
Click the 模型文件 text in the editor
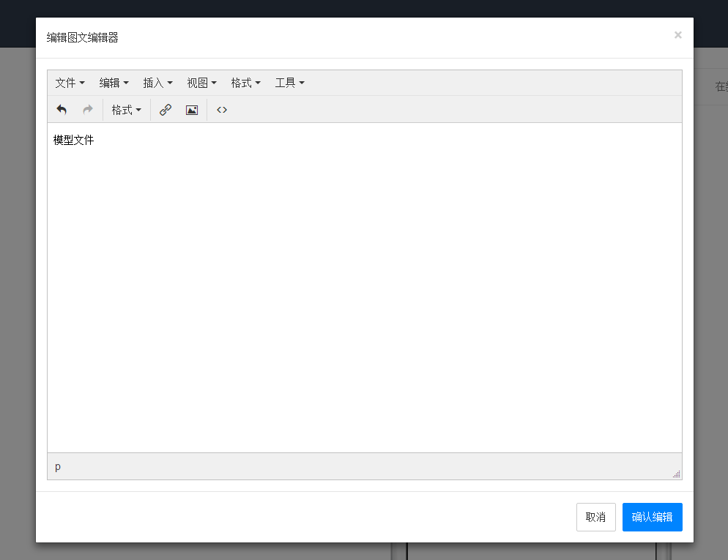coord(73,140)
